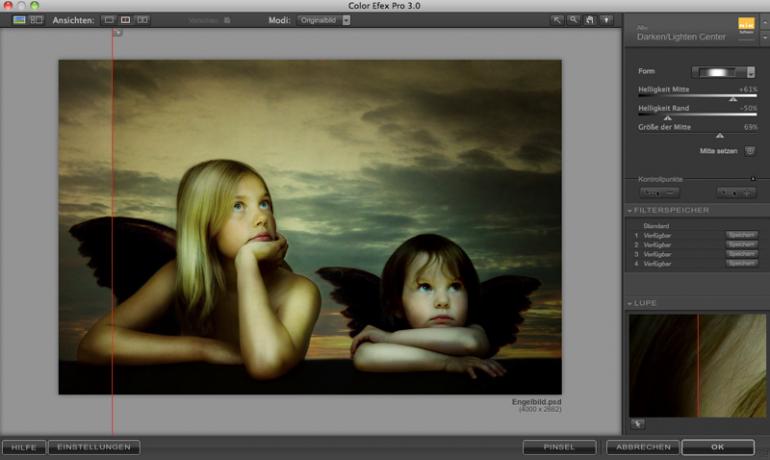
Task: Click the loupe preview thumbnail
Action: 697,366
